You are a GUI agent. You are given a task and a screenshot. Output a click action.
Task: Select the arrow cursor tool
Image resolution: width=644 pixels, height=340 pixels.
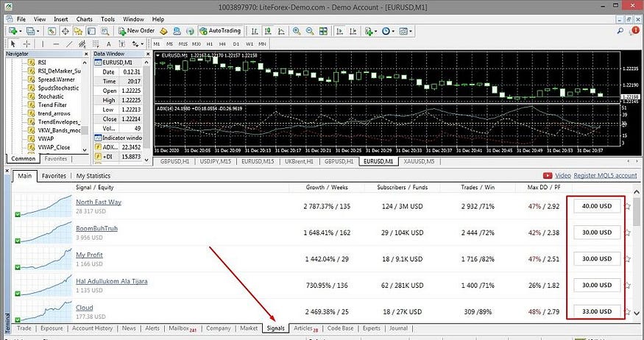(13, 43)
